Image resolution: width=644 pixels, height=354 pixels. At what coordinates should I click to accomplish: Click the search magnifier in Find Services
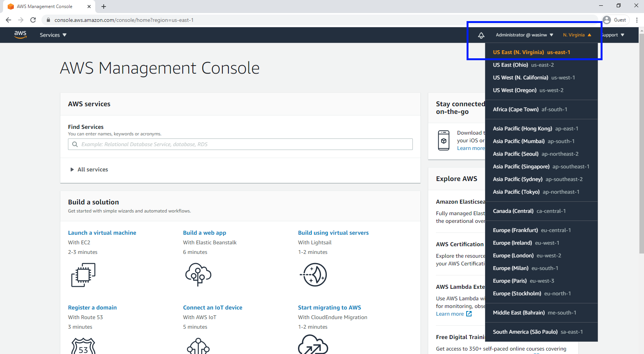[75, 144]
